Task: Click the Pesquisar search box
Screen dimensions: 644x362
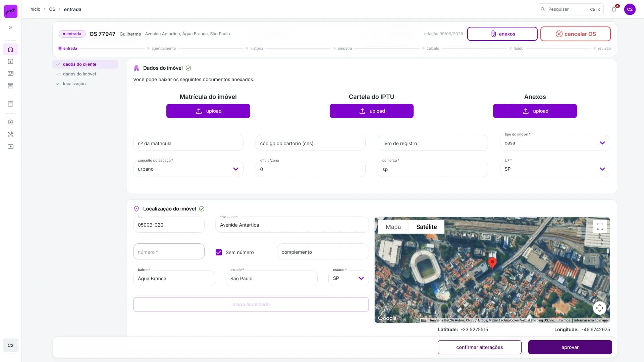Action: click(570, 9)
